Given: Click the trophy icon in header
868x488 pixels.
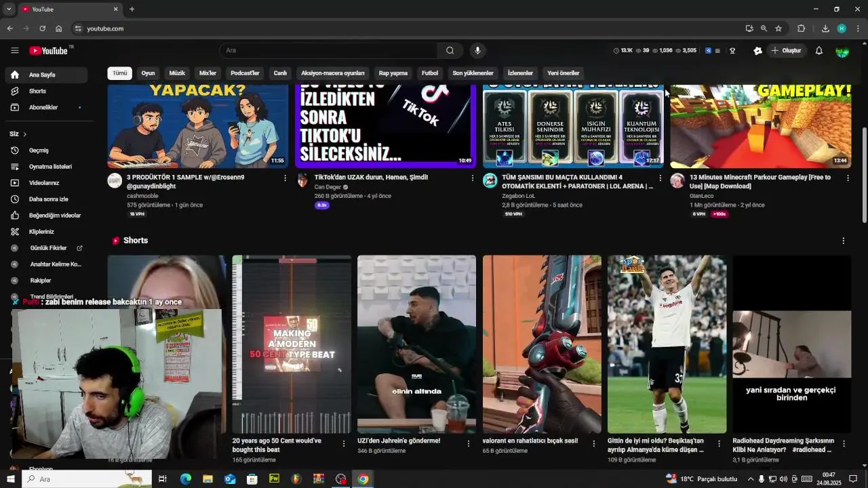Looking at the screenshot, I should 732,50.
